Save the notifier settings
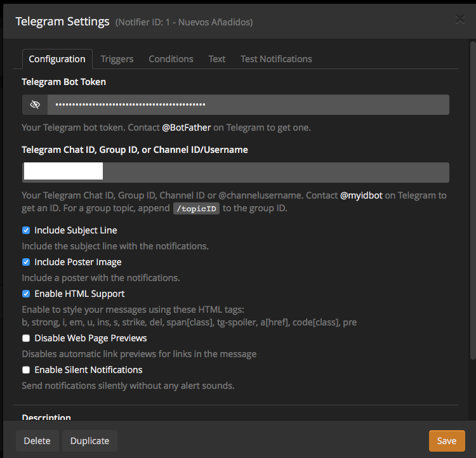This screenshot has width=476, height=458. tap(446, 441)
